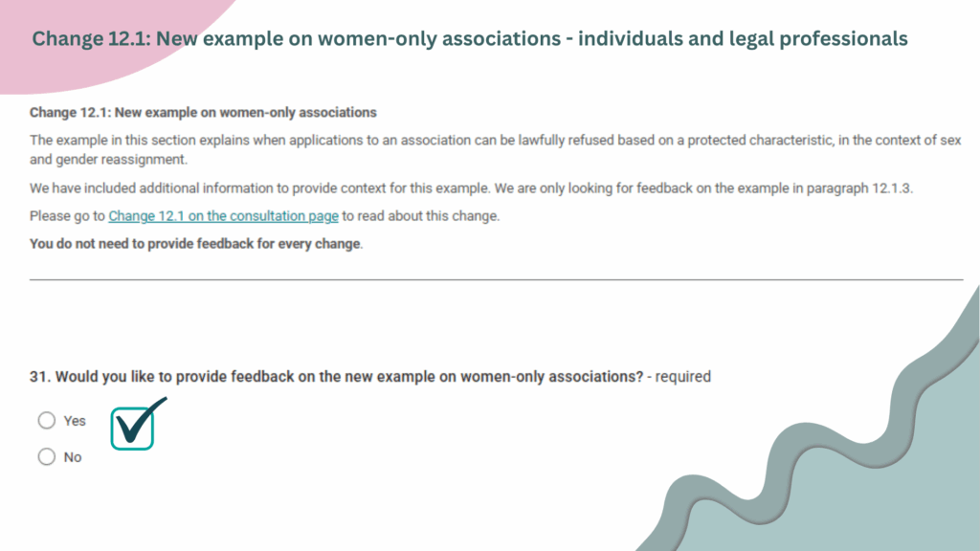Click the "No" option label text
980x551 pixels.
(73, 457)
